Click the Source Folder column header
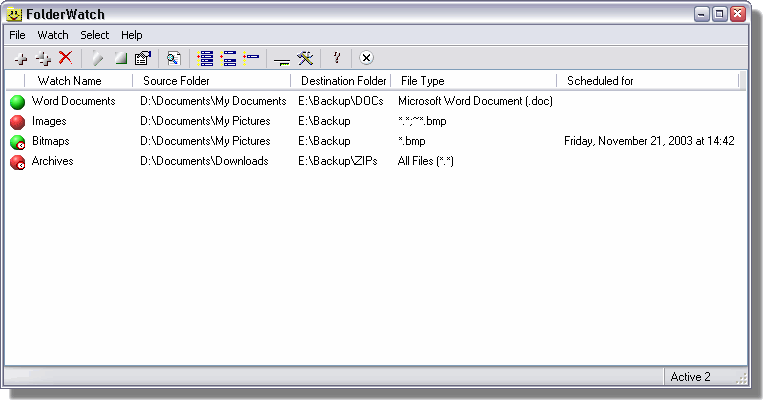This screenshot has height=400, width=763. click(x=176, y=81)
